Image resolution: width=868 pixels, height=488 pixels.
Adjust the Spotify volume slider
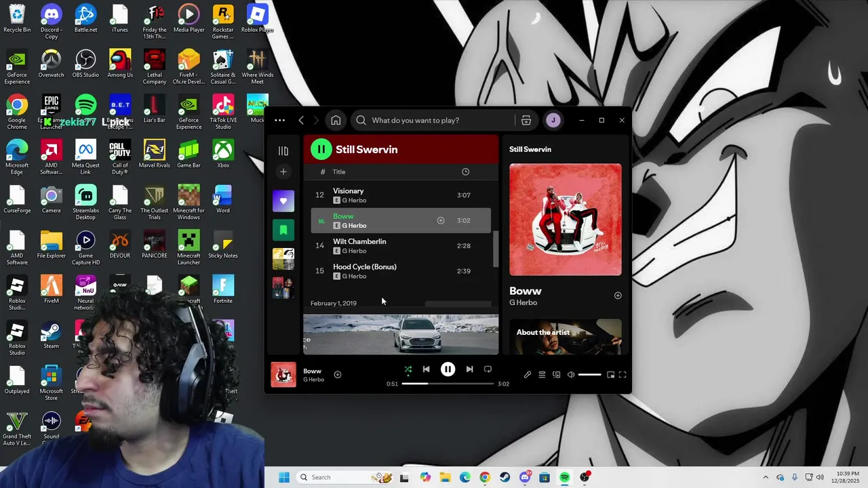(589, 375)
